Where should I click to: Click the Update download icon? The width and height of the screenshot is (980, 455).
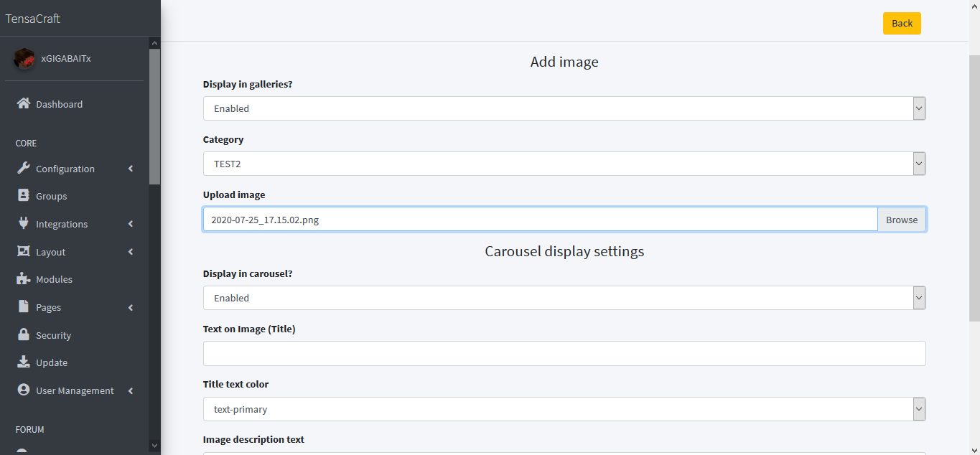[23, 362]
